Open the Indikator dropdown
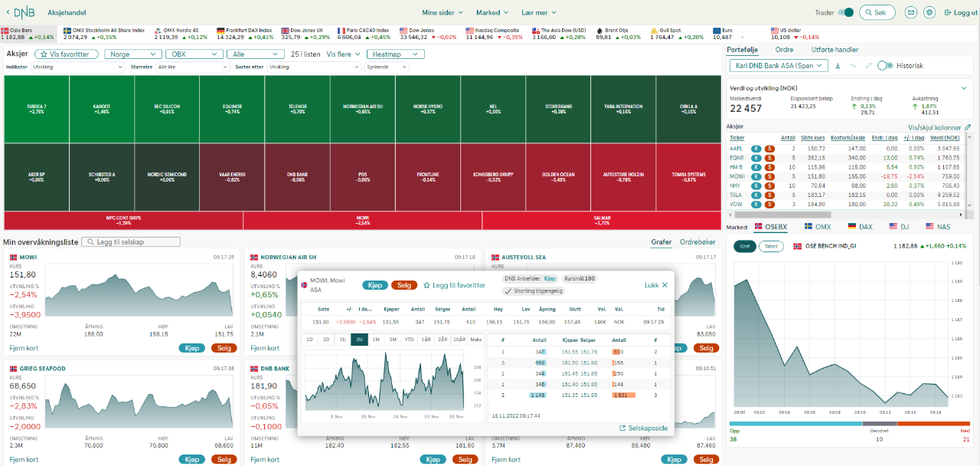Image resolution: width=980 pixels, height=466 pixels. coord(79,67)
